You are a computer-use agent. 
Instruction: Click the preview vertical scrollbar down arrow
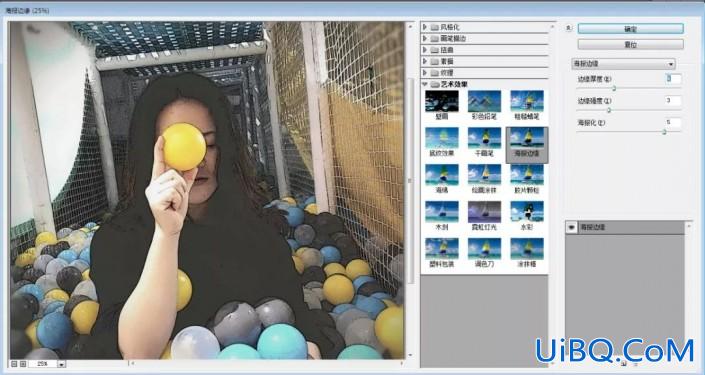(410, 355)
